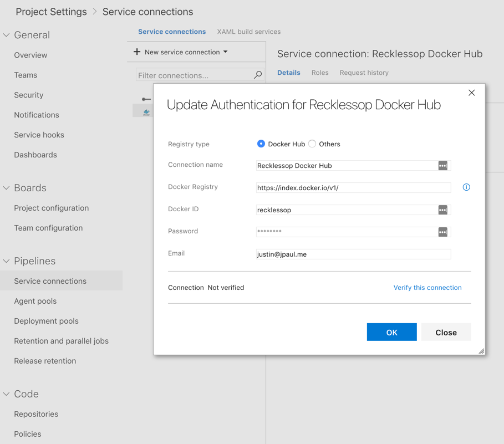
Task: Click Verify this connection link
Action: tap(427, 288)
